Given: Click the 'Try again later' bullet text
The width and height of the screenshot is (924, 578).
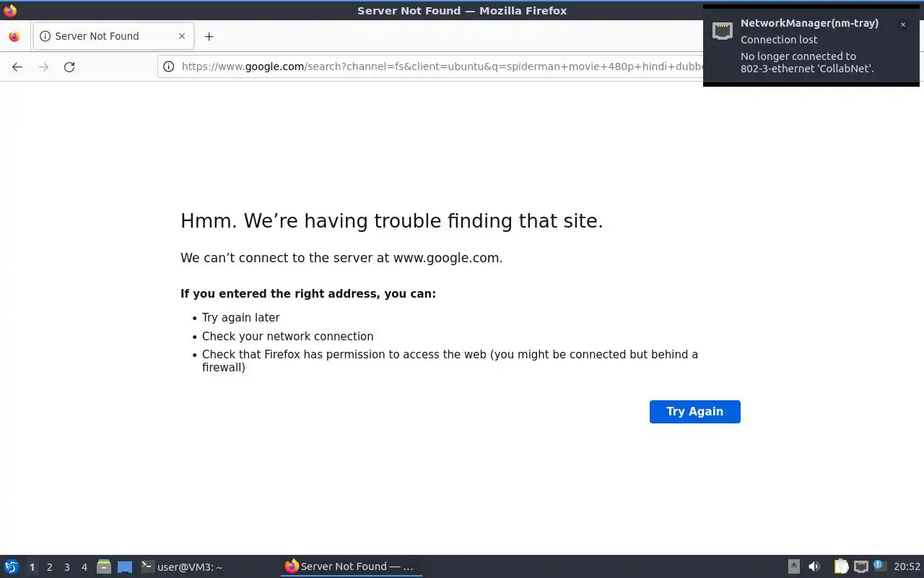Looking at the screenshot, I should 240,317.
